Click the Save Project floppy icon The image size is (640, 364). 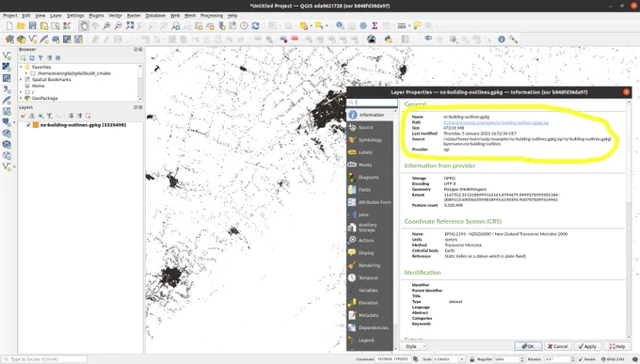point(32,25)
